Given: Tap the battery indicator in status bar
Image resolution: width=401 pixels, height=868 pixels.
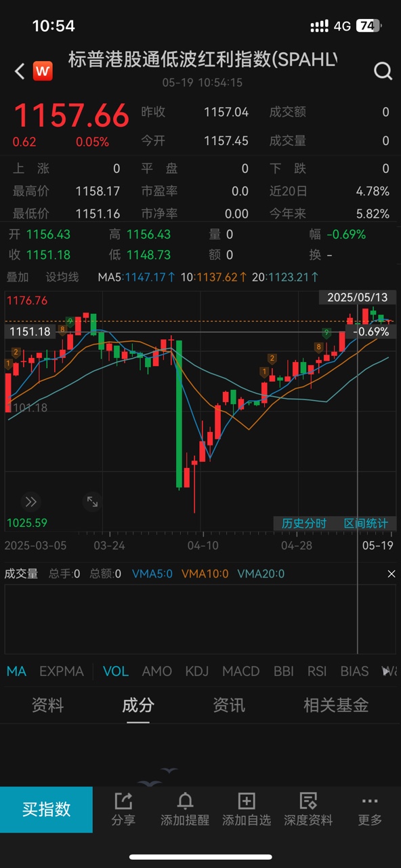Looking at the screenshot, I should coord(368,26).
